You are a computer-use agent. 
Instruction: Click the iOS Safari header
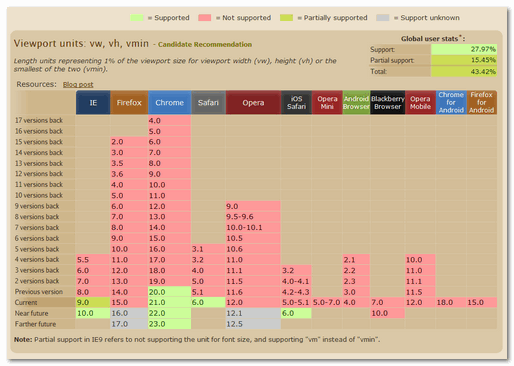coord(296,103)
